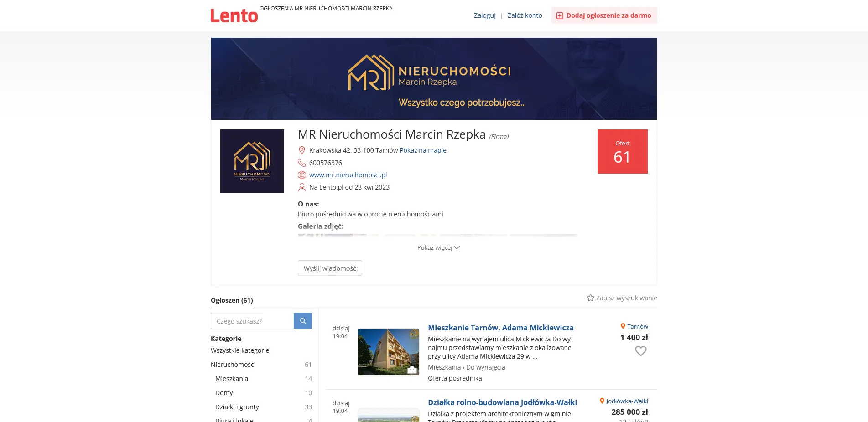Select Domy subcategory
Screen dimensions: 868x422
coord(224,393)
